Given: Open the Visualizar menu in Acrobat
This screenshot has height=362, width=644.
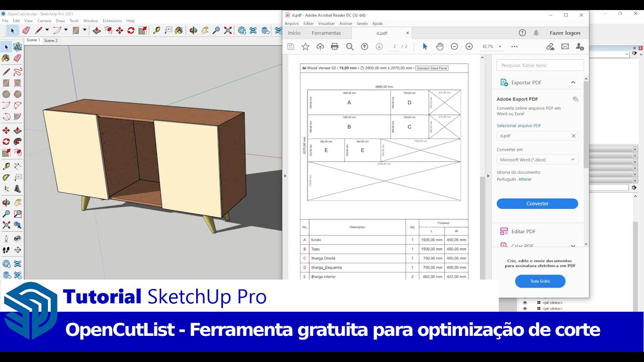Looking at the screenshot, I should [x=327, y=24].
